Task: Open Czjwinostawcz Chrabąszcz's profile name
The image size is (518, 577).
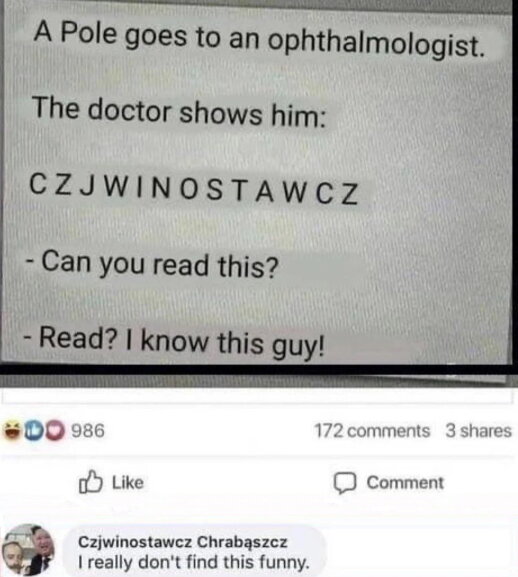Action: pyautogui.click(x=183, y=542)
